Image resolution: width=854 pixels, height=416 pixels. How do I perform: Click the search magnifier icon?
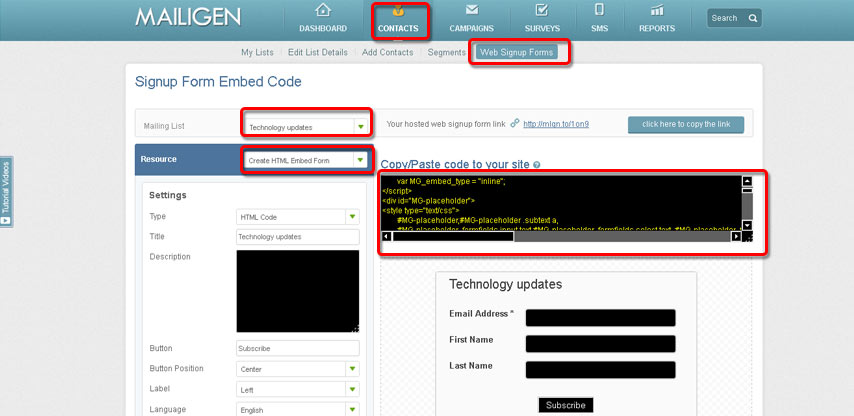[x=753, y=18]
